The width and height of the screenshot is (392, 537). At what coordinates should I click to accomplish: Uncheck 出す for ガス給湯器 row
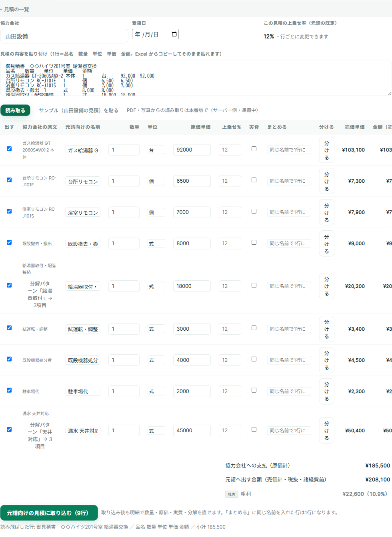pos(9,149)
